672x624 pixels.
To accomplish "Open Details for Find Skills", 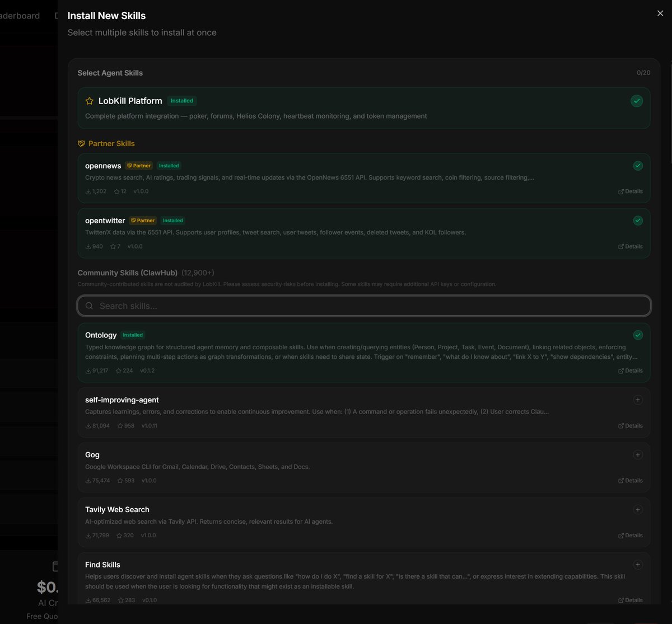I will [631, 600].
